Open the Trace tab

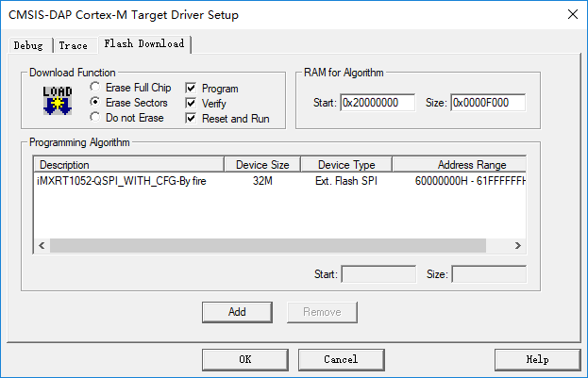(x=73, y=45)
